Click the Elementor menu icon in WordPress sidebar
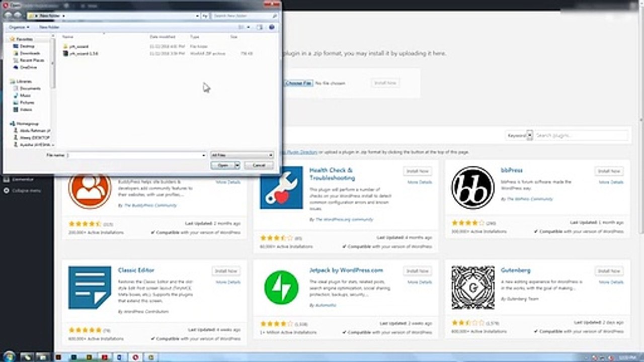 [x=7, y=179]
